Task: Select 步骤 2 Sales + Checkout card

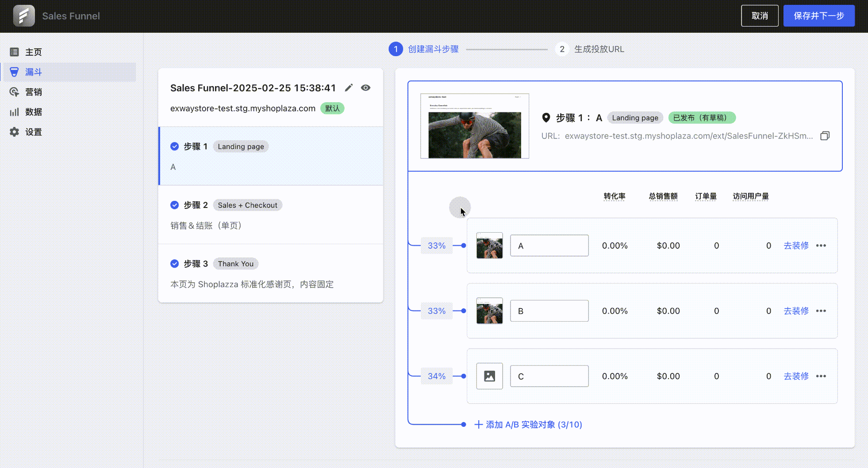Action: pos(271,215)
